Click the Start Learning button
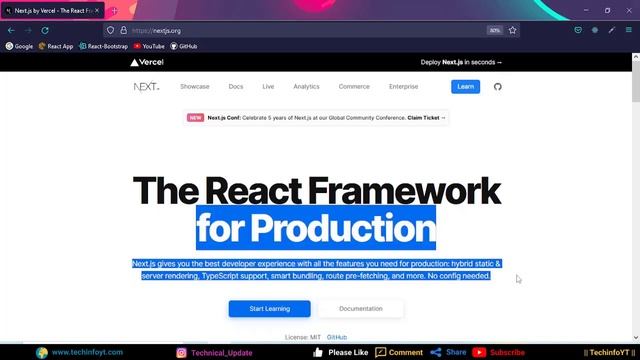 tap(269, 309)
